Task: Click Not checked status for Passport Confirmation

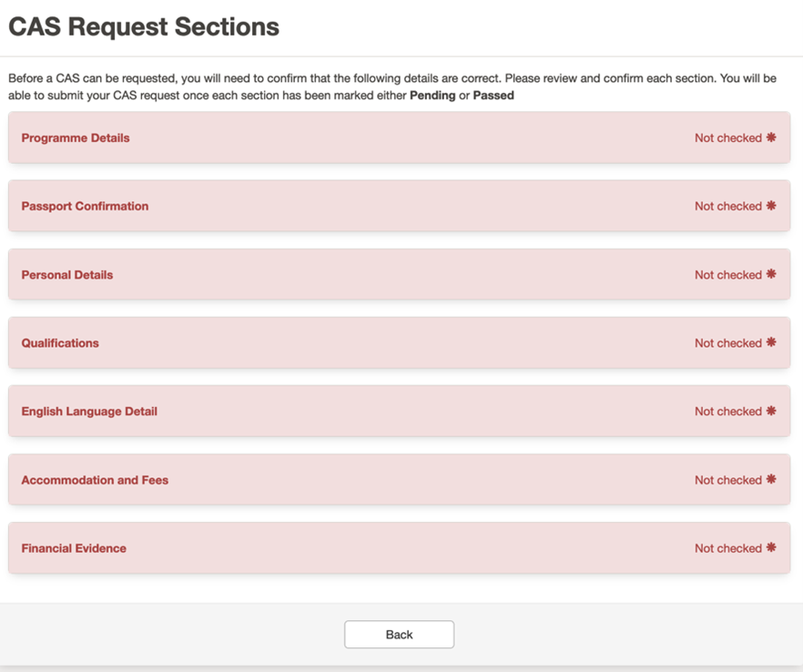Action: point(727,207)
